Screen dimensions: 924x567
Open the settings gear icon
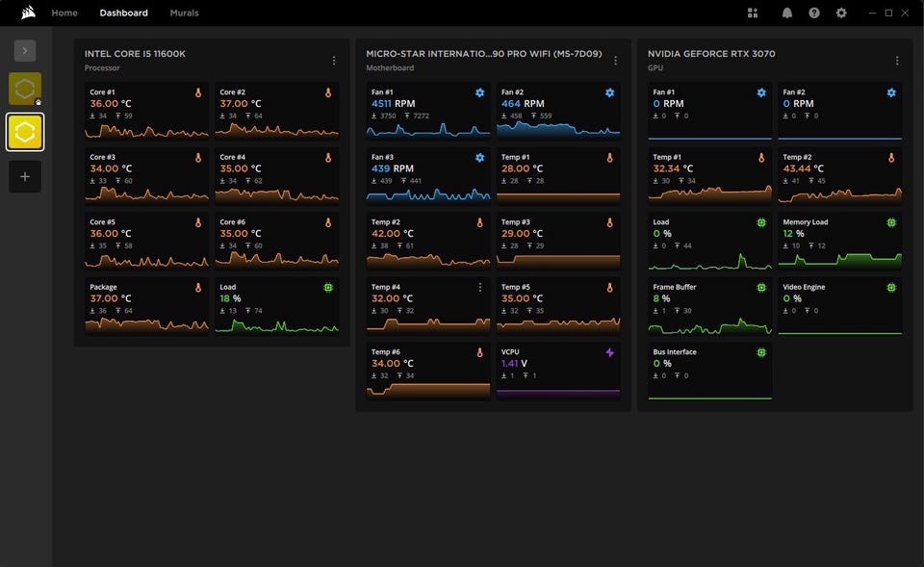tap(841, 13)
